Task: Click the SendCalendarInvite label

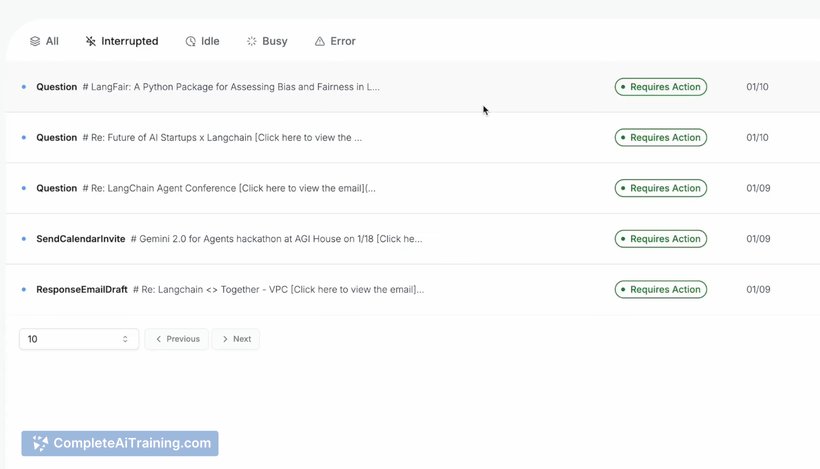Action: pyautogui.click(x=81, y=239)
